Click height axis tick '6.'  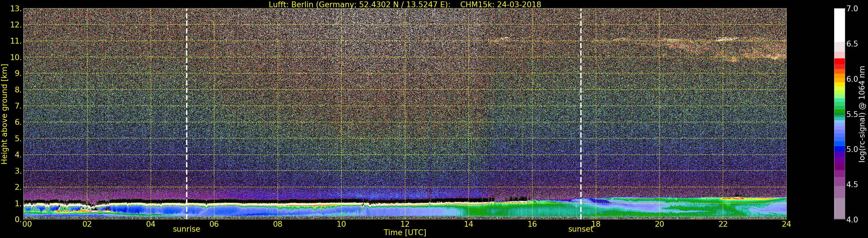coord(18,122)
